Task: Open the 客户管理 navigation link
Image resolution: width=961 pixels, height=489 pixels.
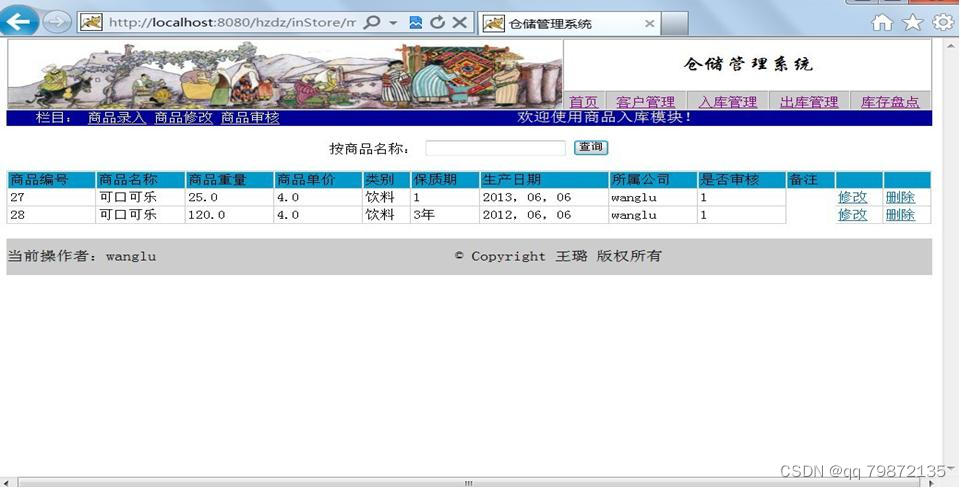Action: (645, 102)
